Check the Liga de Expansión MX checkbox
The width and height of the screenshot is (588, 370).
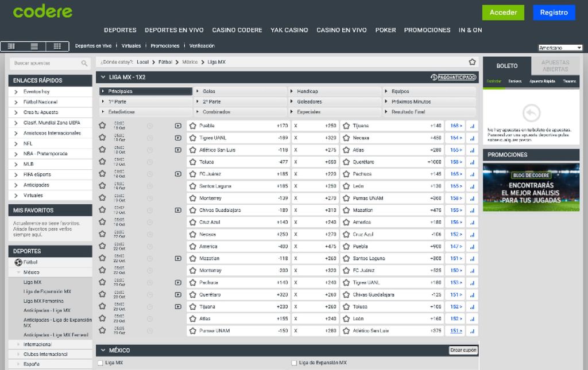click(x=294, y=363)
